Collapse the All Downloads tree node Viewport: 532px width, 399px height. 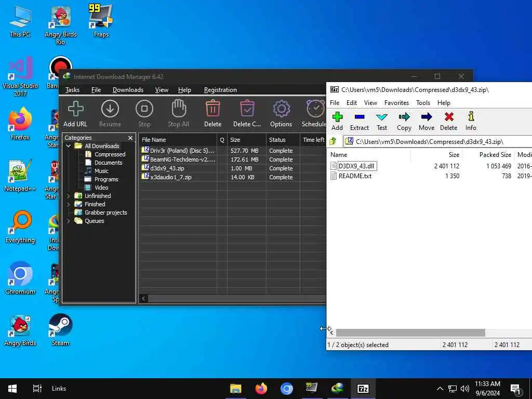(x=69, y=146)
